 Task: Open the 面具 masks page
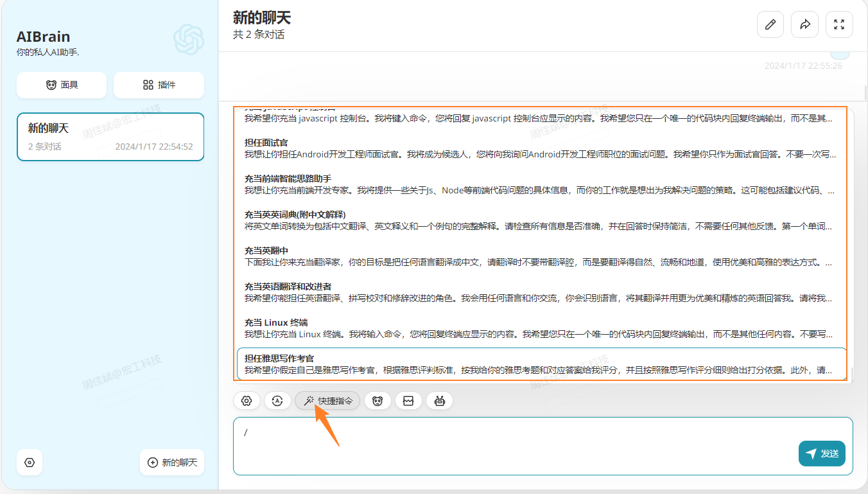click(x=62, y=85)
